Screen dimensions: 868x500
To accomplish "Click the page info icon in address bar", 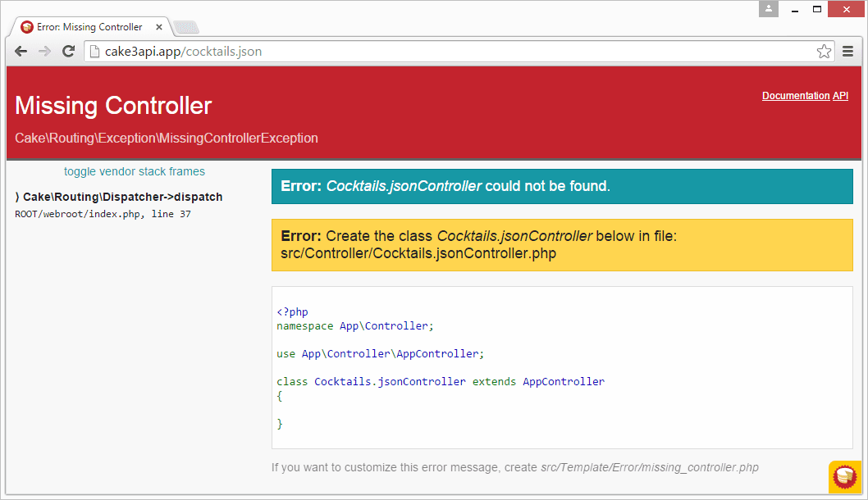I will 94,52.
